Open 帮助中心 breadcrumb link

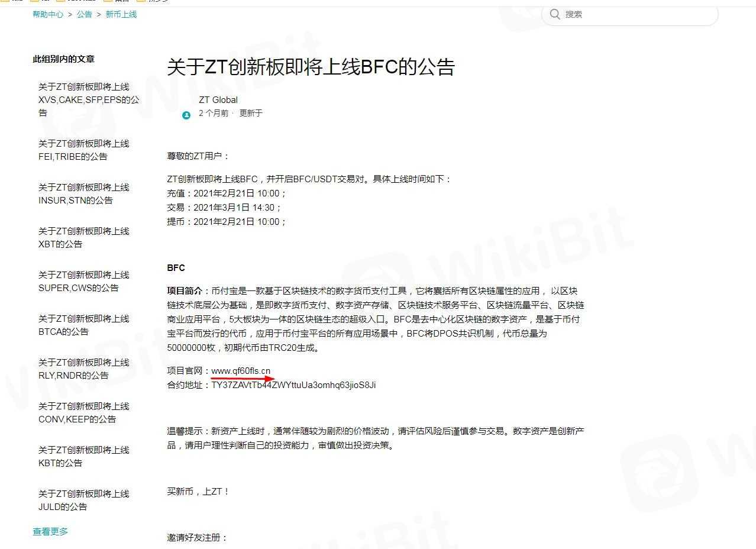click(x=48, y=14)
